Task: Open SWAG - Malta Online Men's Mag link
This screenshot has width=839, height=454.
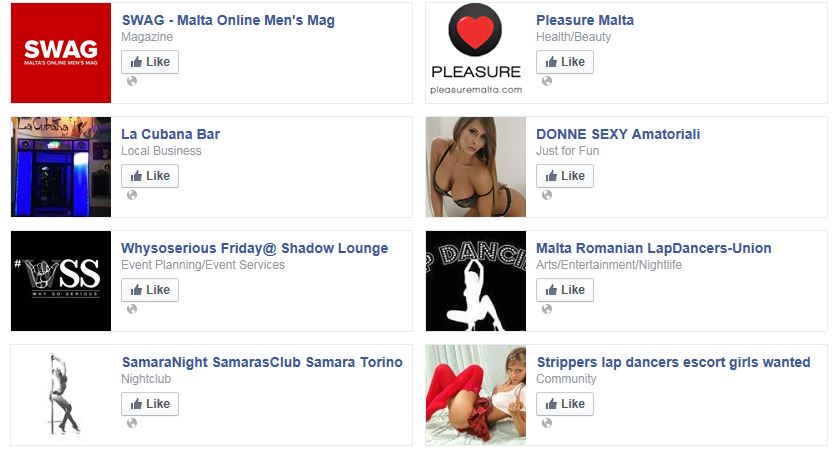Action: point(228,20)
